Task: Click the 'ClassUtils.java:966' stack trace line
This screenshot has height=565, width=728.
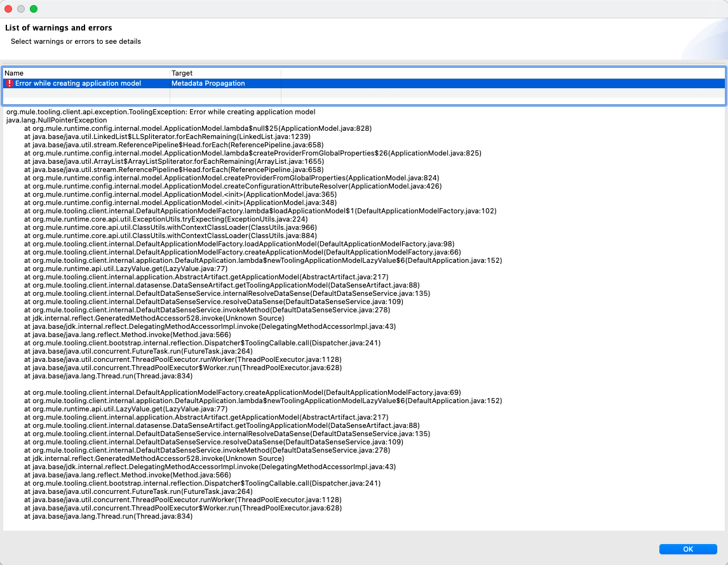Action: click(170, 228)
